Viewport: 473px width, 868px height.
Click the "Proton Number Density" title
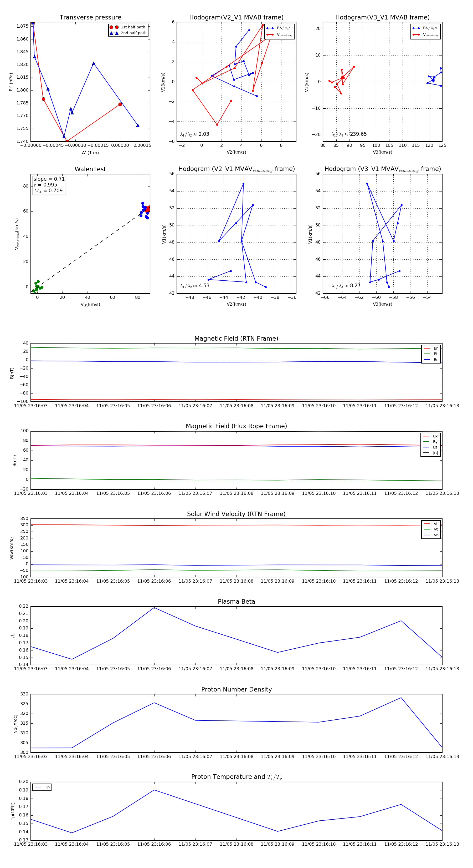[x=236, y=689]
